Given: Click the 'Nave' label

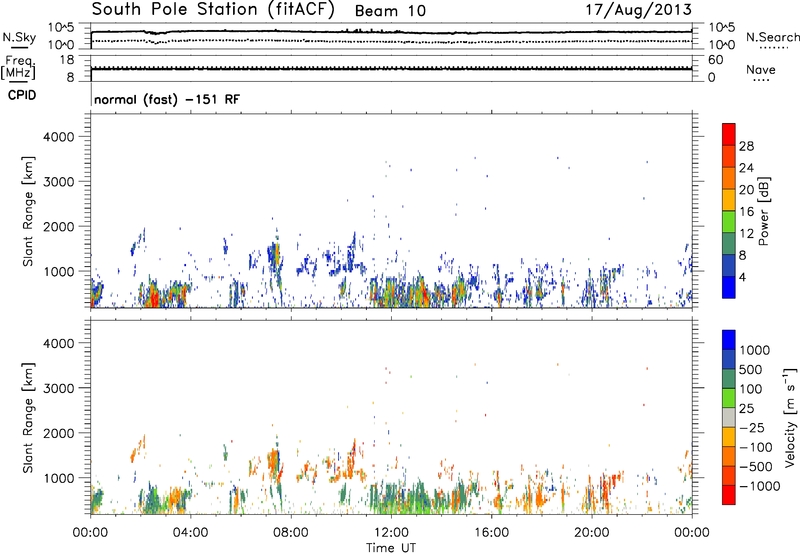Looking at the screenshot, I should [761, 69].
